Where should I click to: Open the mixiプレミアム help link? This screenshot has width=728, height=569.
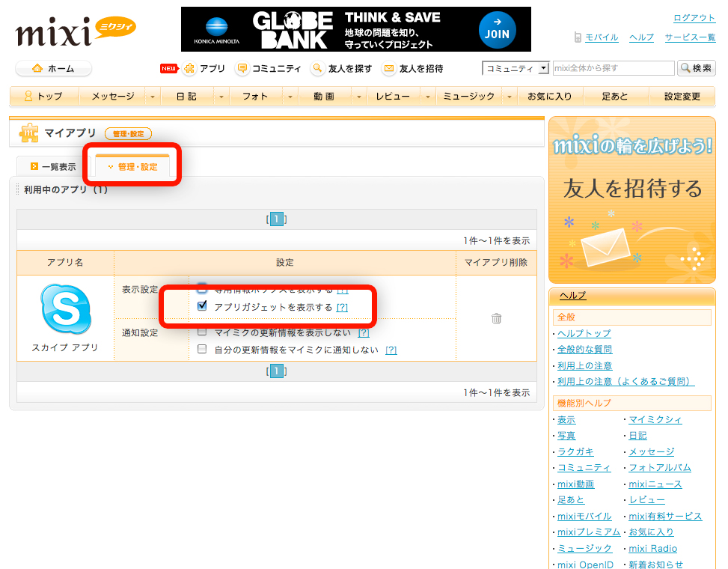pyautogui.click(x=589, y=532)
